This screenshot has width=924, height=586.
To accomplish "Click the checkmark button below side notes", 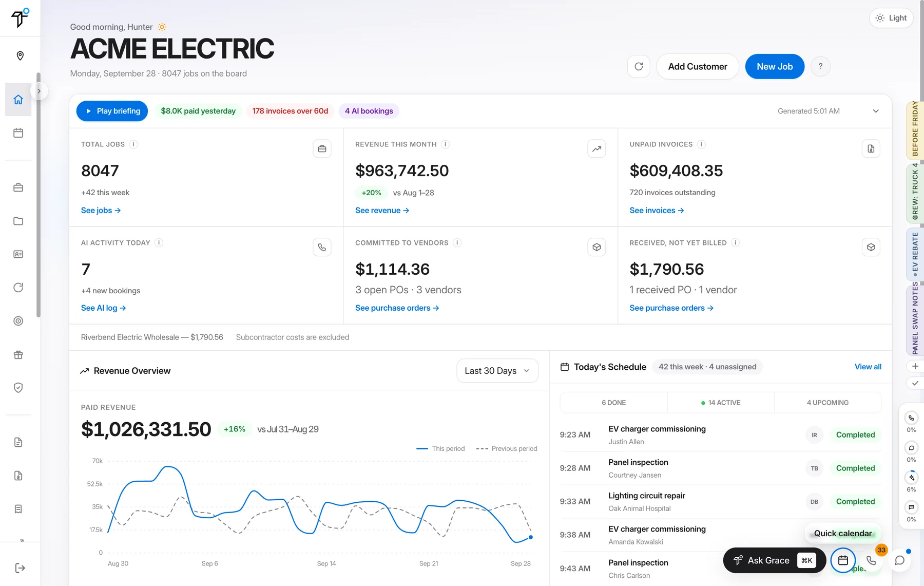I will 915,383.
